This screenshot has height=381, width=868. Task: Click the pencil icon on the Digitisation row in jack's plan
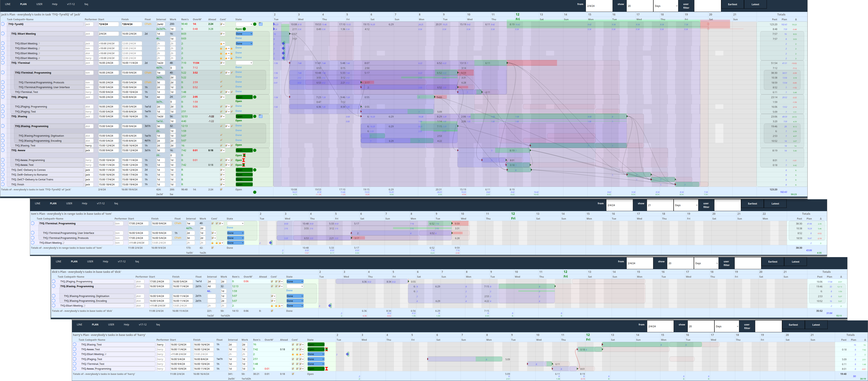point(221,136)
